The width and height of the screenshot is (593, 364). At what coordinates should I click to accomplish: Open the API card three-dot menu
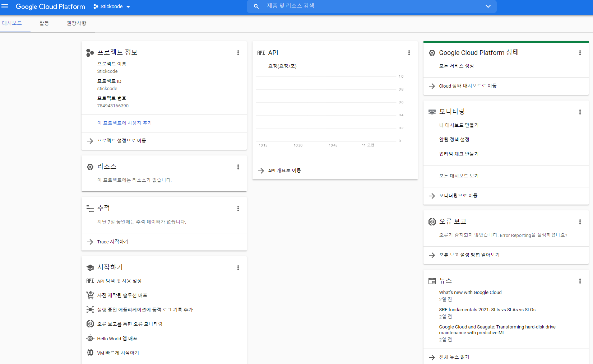click(409, 53)
